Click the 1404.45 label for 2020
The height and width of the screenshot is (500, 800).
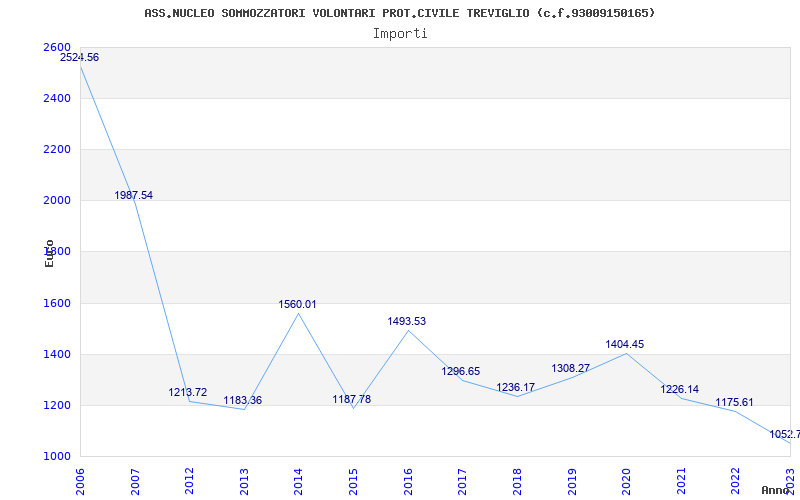pos(625,345)
